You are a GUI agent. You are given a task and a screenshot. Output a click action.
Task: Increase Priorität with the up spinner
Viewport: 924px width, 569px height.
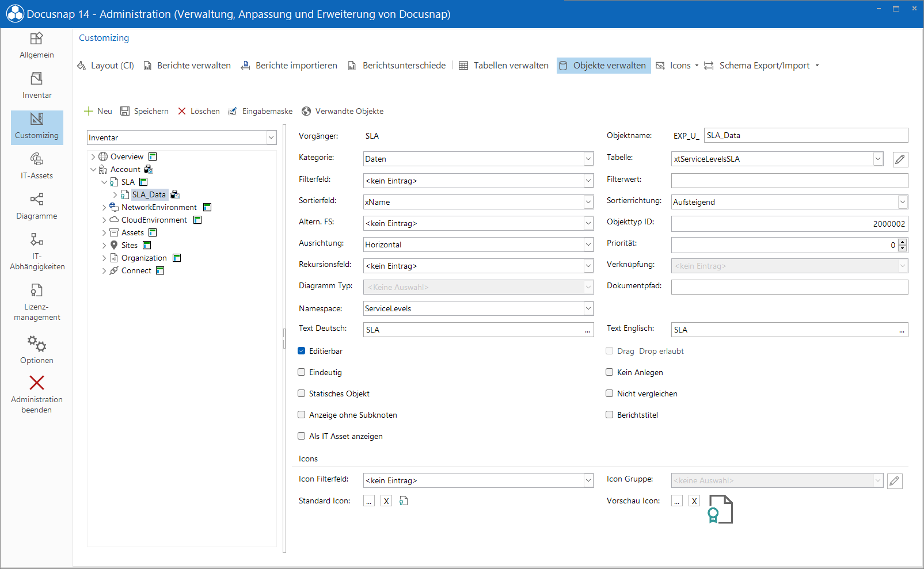903,242
